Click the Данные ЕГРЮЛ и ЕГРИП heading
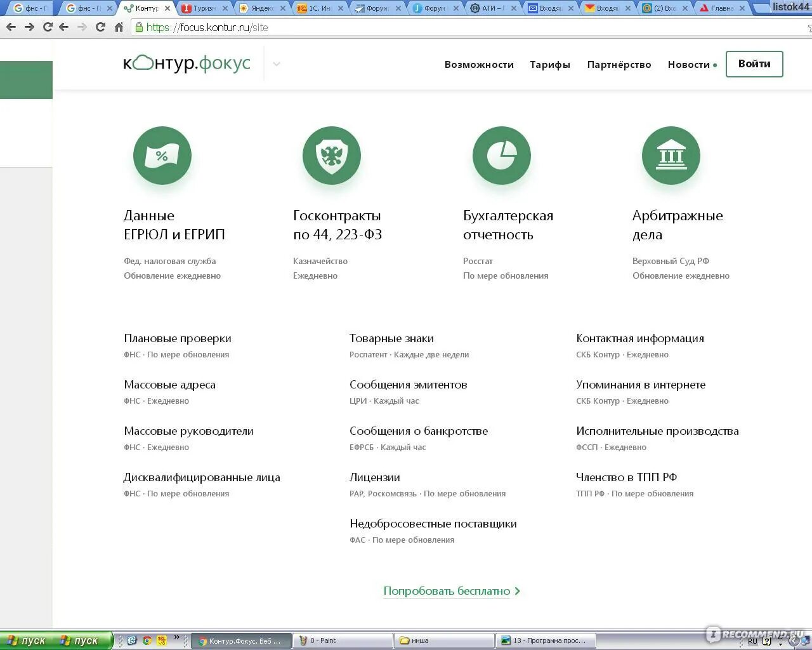The image size is (812, 650). coord(174,225)
